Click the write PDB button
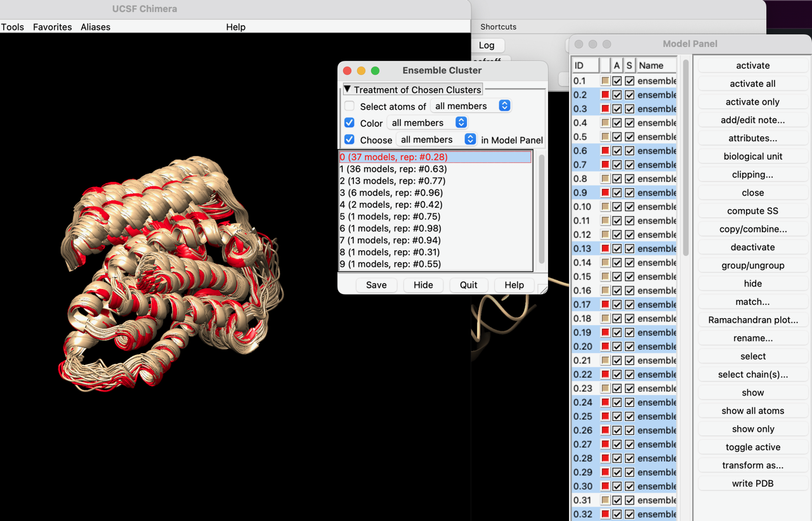Image resolution: width=812 pixels, height=521 pixels. (x=753, y=484)
